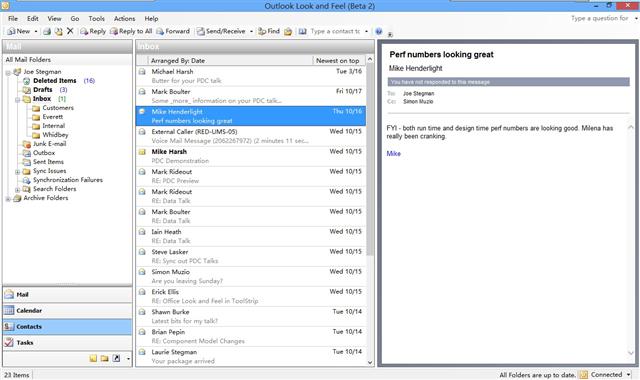Open Simon Muzio's Are you leaving Sunday email
Image resolution: width=640 pixels, height=380 pixels.
tap(251, 276)
